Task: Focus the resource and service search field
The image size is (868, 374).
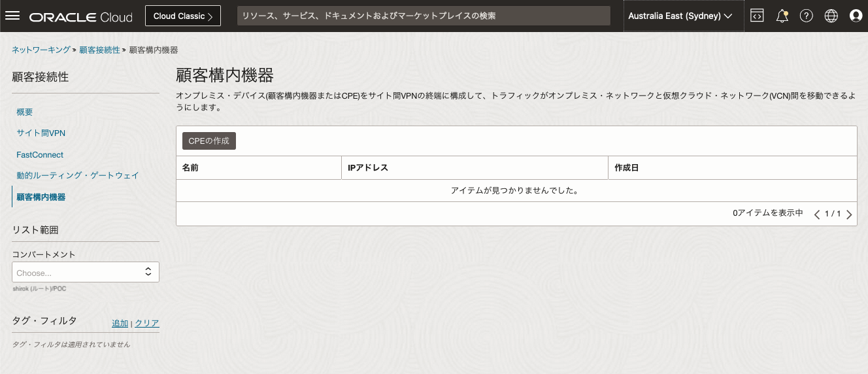Action: click(x=424, y=16)
